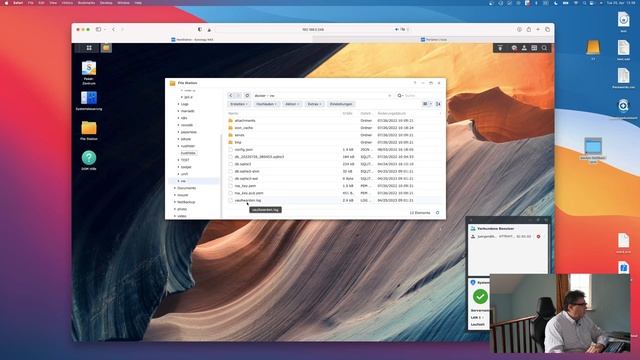This screenshot has width=640, height=360.
Task: Open the Extras dropdown in File Station
Action: click(314, 104)
